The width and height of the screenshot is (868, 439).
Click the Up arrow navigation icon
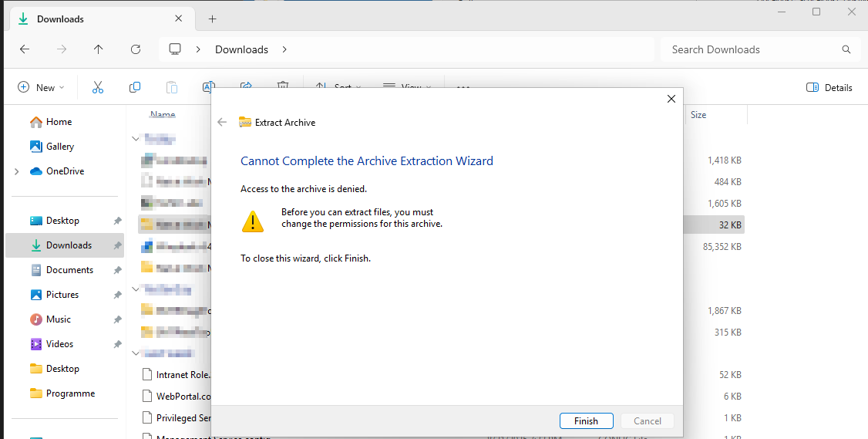(98, 49)
